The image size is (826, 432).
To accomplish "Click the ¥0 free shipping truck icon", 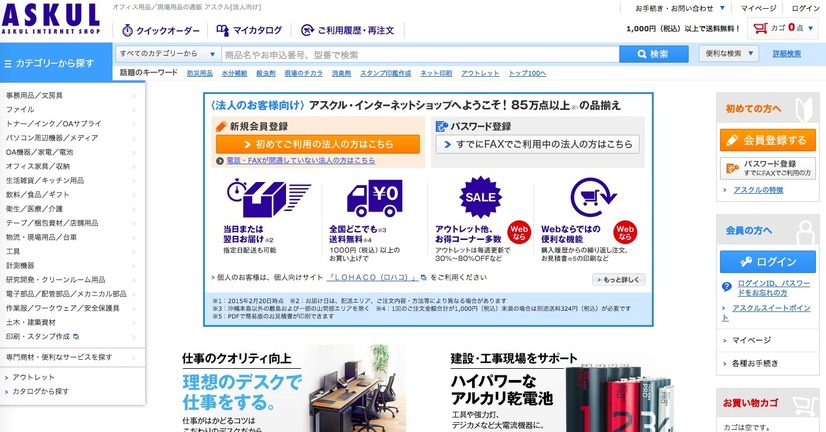I will 375,198.
